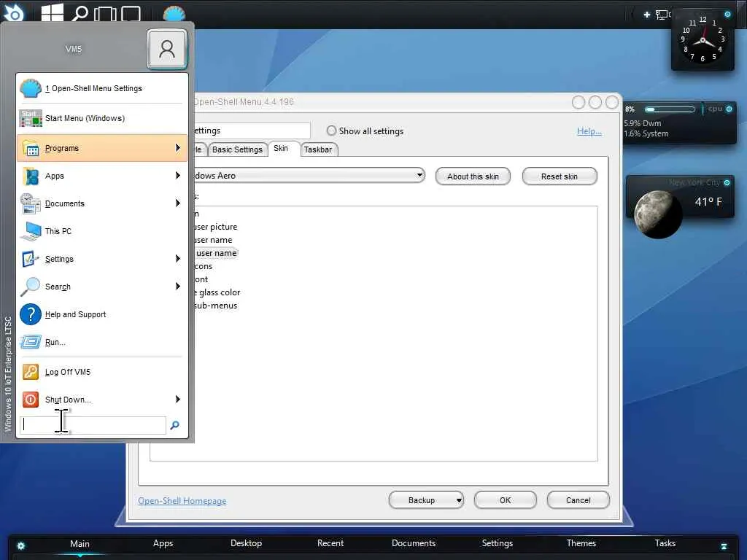
Task: Switch to the Taskbar tab
Action: click(x=318, y=149)
